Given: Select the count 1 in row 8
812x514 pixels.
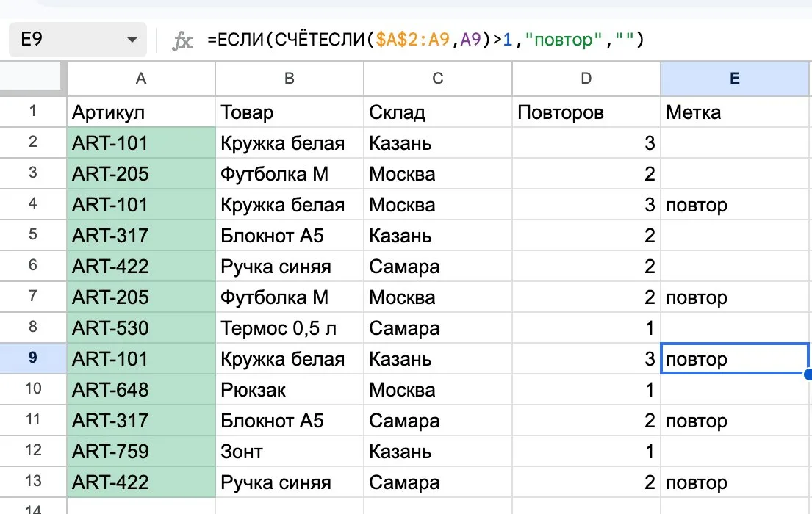Looking at the screenshot, I should [586, 327].
